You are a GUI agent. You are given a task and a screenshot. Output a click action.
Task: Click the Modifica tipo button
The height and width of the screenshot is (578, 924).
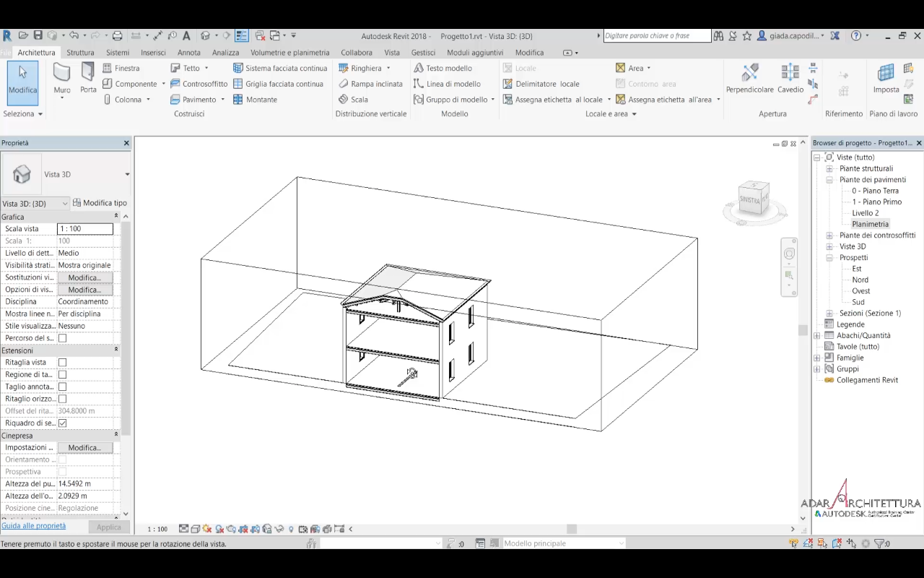100,203
